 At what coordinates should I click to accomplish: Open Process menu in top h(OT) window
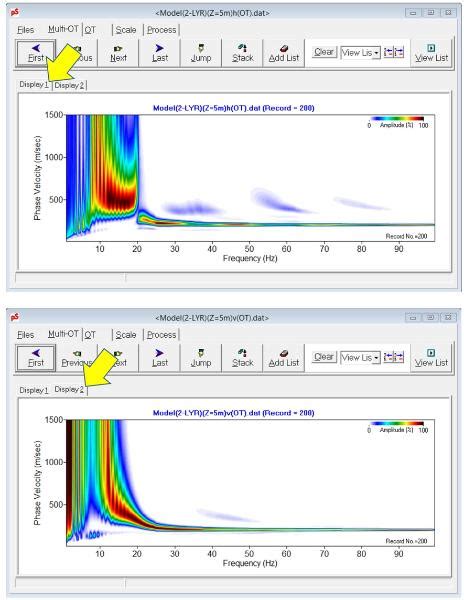click(162, 30)
